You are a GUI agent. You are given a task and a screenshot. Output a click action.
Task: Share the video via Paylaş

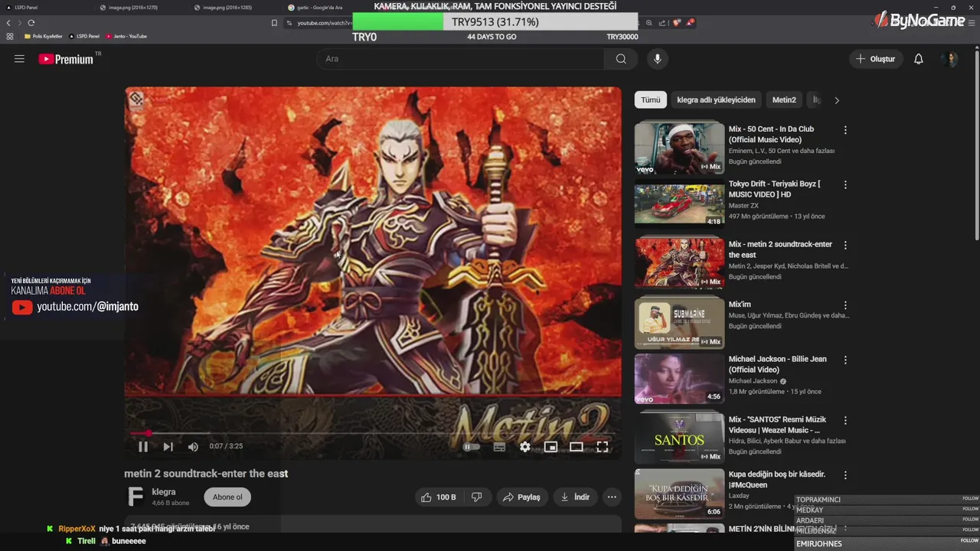521,497
